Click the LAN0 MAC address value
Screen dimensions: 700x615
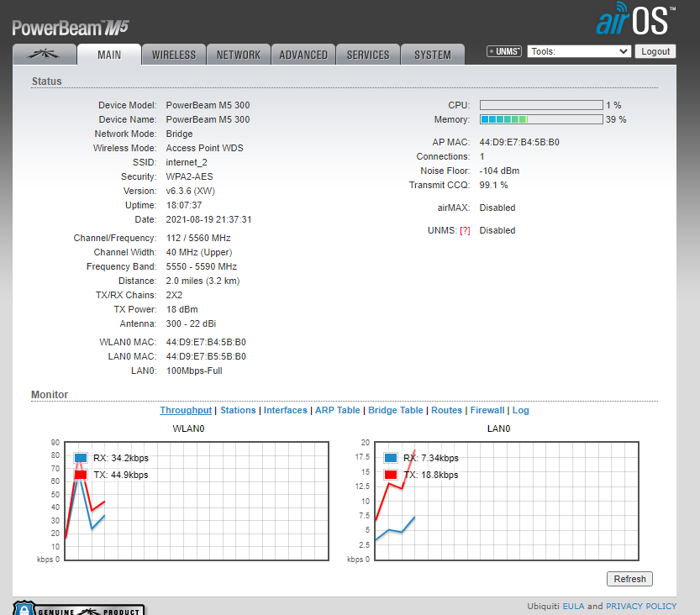coord(206,356)
